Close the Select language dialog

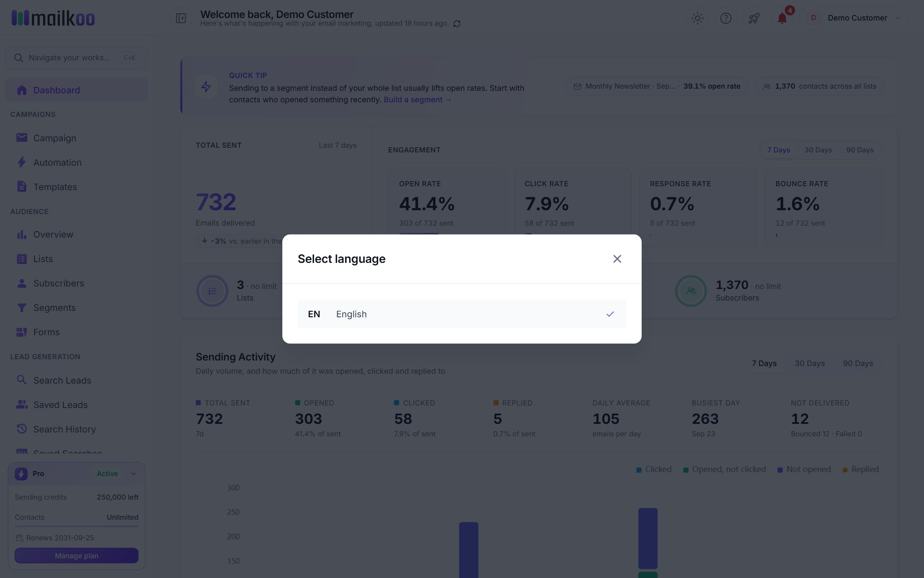coord(617,259)
